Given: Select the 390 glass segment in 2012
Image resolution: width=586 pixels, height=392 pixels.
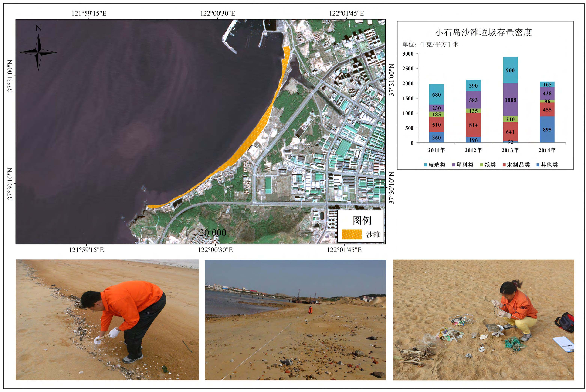Looking at the screenshot, I should point(473,86).
